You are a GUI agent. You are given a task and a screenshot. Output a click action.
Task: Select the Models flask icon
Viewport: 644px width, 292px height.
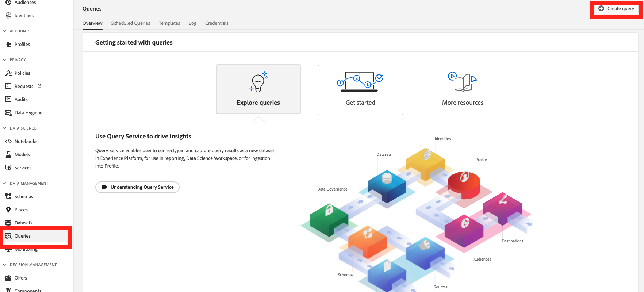click(x=8, y=154)
